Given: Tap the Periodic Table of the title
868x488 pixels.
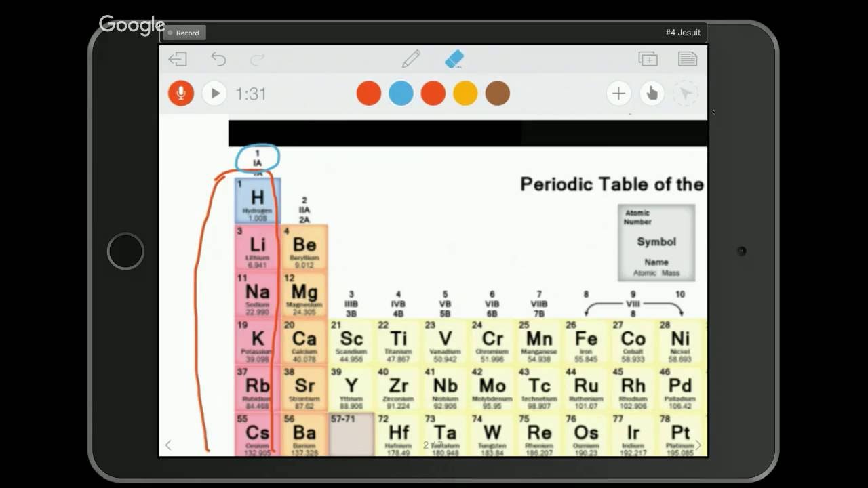Looking at the screenshot, I should (612, 184).
